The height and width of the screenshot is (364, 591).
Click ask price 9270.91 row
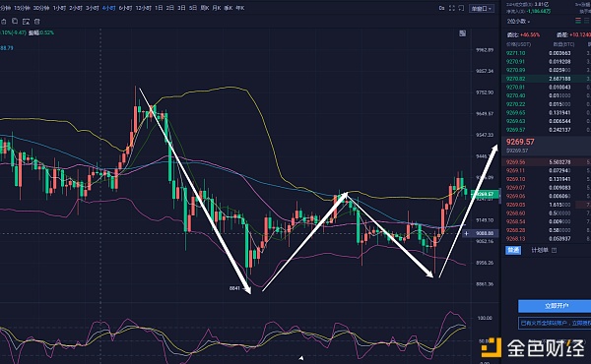(546, 61)
